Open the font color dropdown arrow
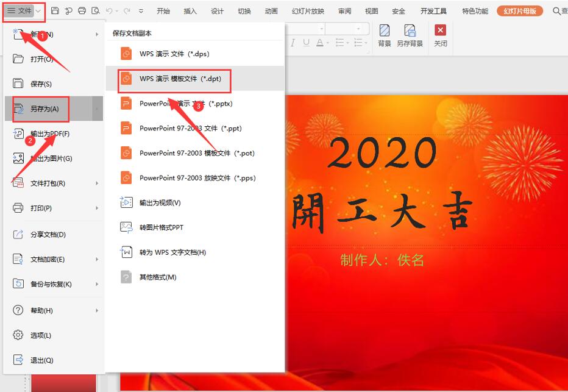Viewport: 568px width, 392px height. [328, 43]
